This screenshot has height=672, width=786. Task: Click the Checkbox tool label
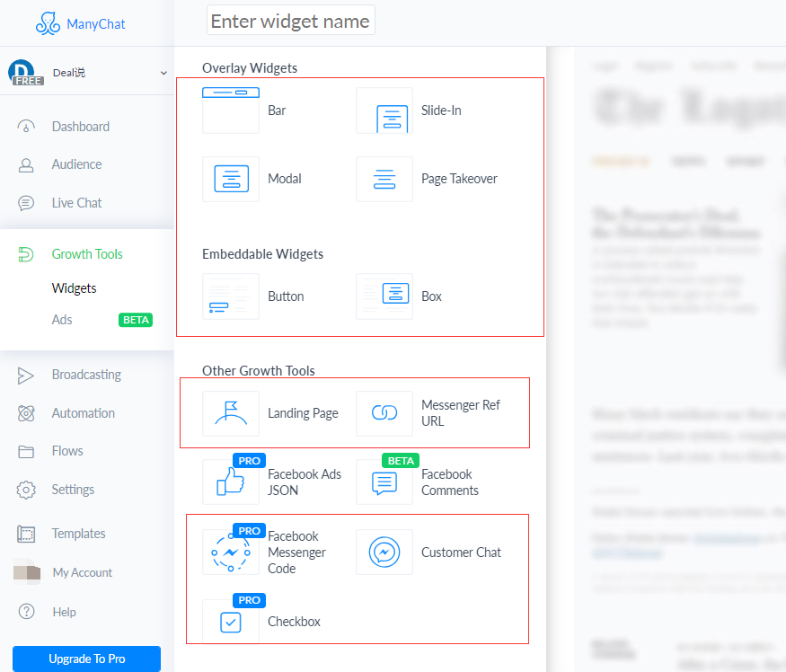pyautogui.click(x=294, y=622)
